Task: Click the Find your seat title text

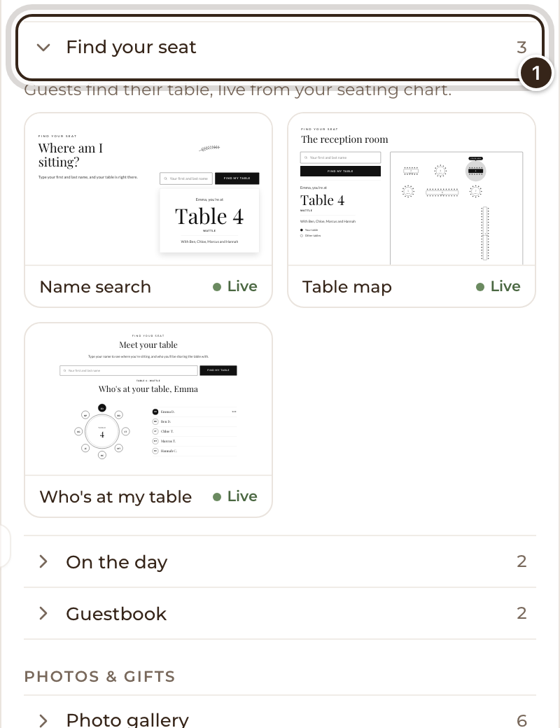Action: 131,48
